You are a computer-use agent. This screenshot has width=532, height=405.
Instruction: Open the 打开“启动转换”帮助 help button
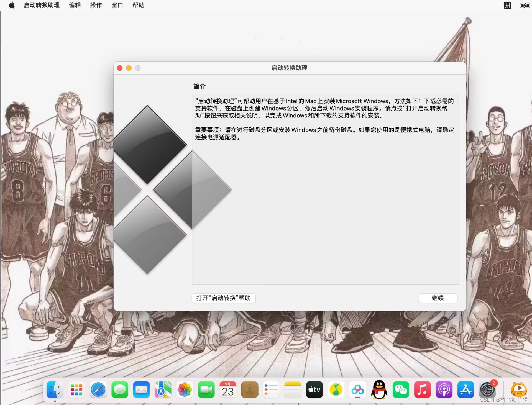coord(223,298)
